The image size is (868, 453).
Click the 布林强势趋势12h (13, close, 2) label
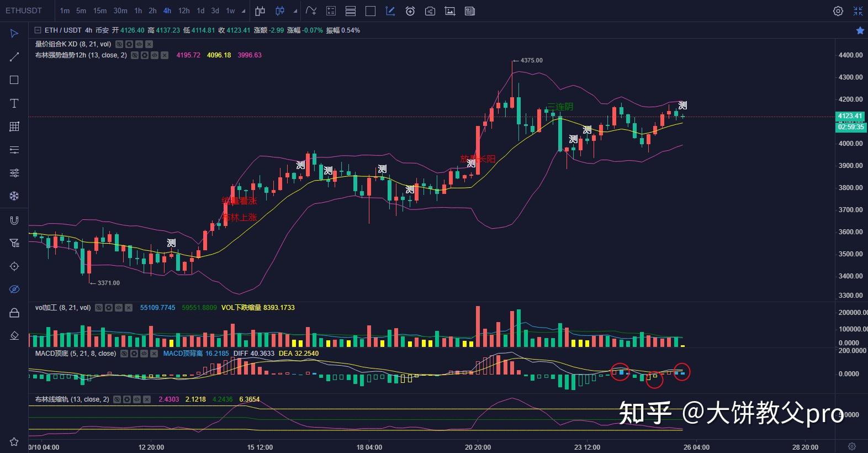(x=81, y=55)
